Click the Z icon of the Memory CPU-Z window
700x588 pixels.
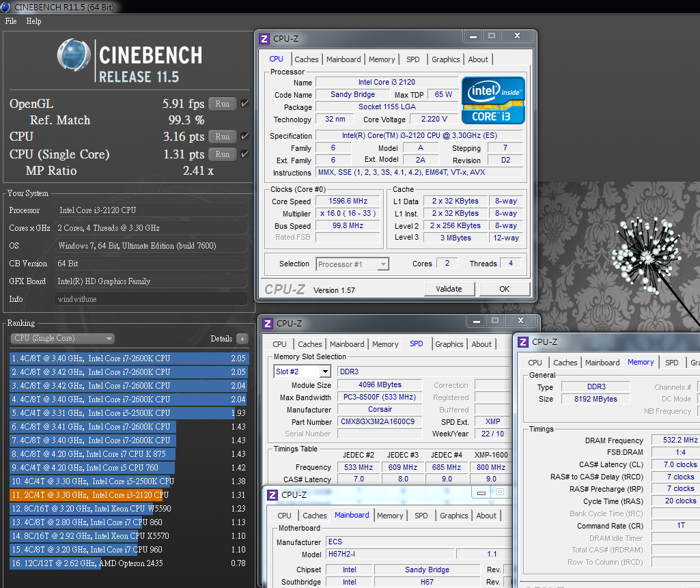522,342
